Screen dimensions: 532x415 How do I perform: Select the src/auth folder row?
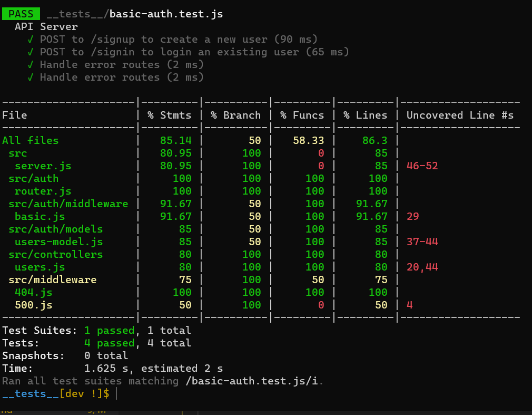[x=34, y=178]
